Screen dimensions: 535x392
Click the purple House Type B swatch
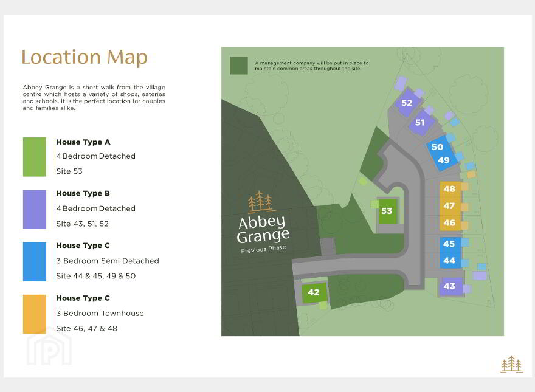coord(35,210)
